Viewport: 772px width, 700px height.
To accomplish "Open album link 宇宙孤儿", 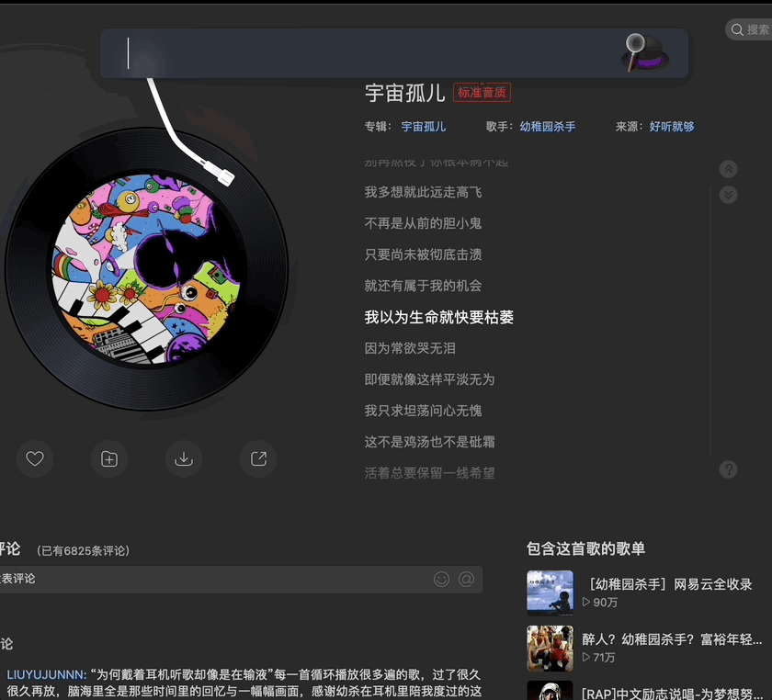I will point(424,127).
